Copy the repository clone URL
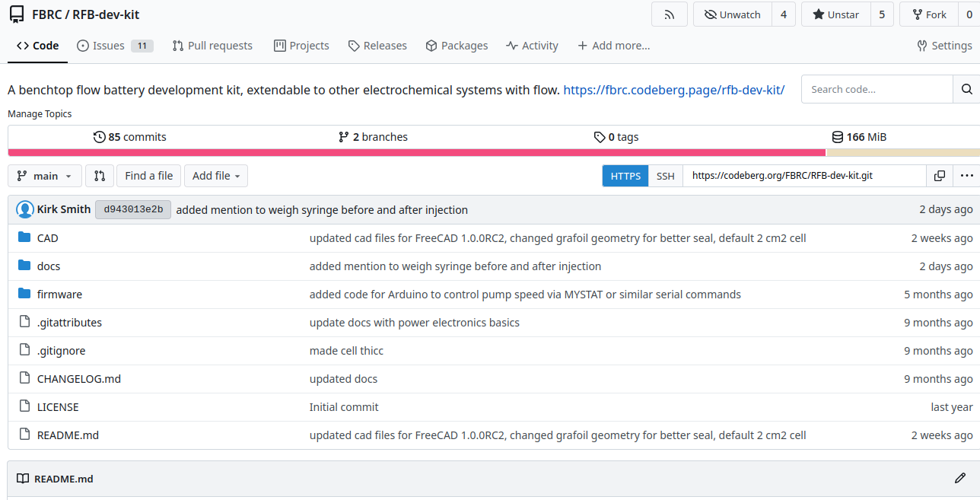Screen dimensions: 980x500 pyautogui.click(x=940, y=176)
